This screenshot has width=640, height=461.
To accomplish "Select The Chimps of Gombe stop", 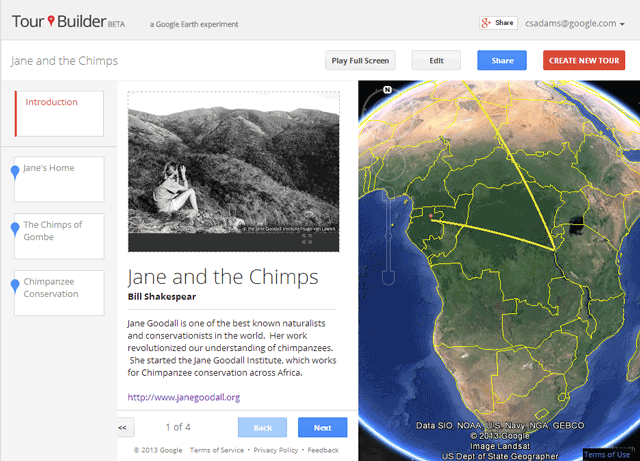I will tap(59, 236).
